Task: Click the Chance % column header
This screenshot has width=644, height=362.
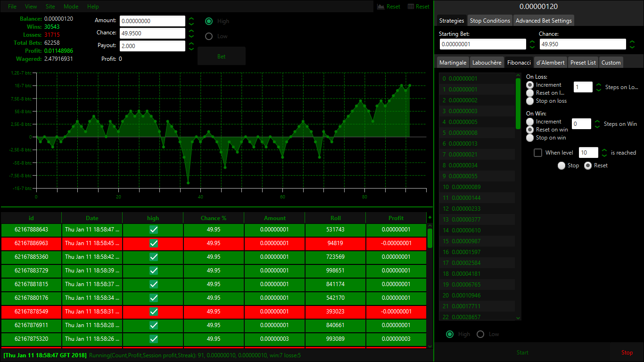Action: pyautogui.click(x=214, y=218)
